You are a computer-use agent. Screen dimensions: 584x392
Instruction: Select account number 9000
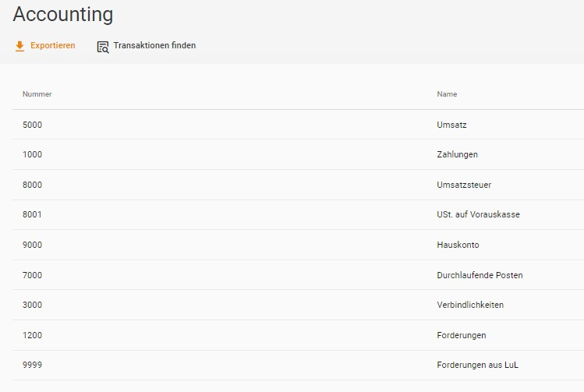[x=33, y=245]
